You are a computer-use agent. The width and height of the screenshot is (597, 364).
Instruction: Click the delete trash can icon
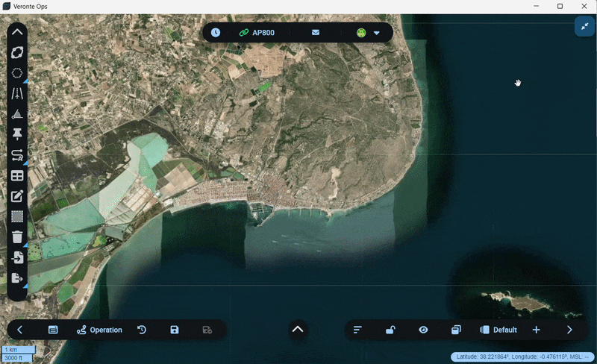(17, 237)
